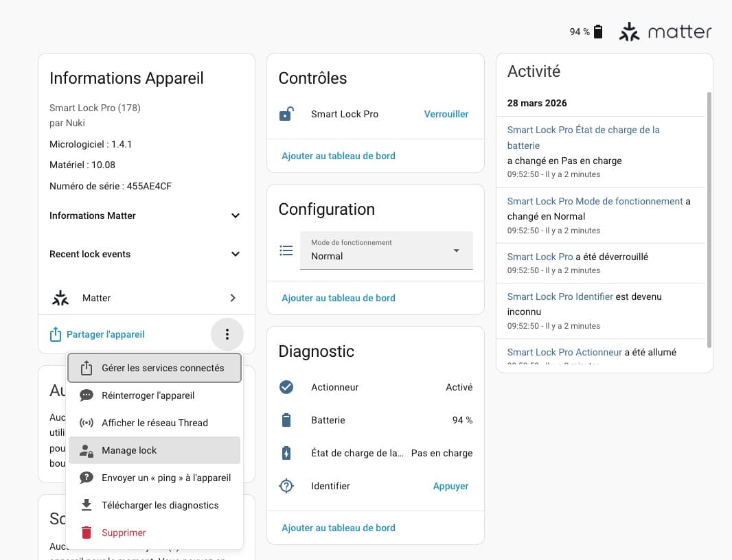Click the Activité panel scrollbar
This screenshot has width=732, height=560.
tap(709, 220)
